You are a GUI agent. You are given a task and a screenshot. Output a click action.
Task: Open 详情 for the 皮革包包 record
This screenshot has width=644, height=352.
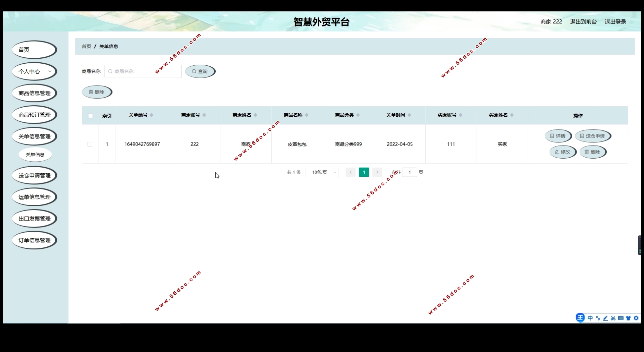558,136
